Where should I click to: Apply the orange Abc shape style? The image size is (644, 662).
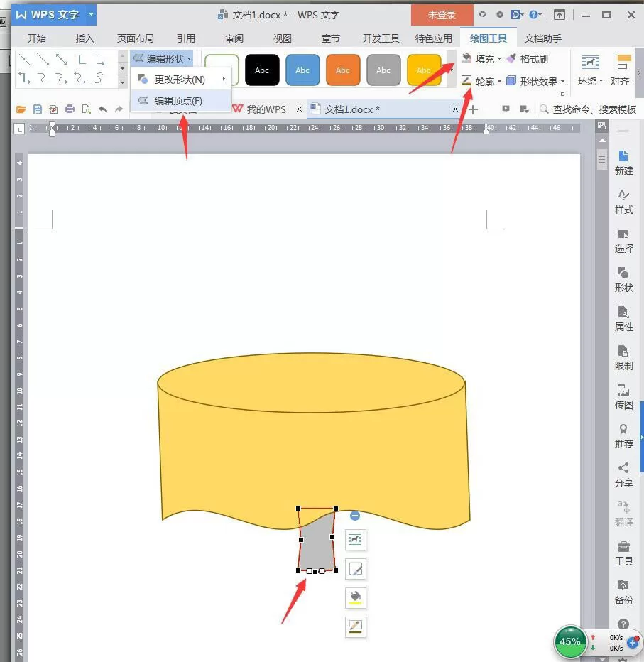tap(343, 70)
